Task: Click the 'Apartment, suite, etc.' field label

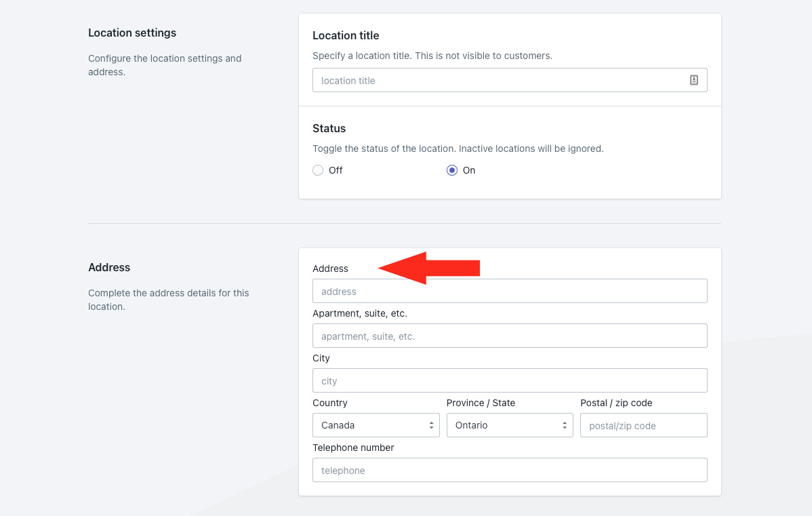Action: [359, 313]
